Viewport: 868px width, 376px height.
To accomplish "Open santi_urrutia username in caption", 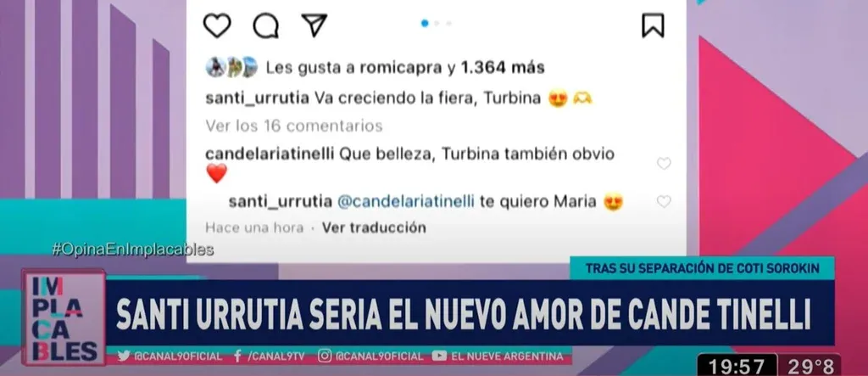I will (258, 98).
